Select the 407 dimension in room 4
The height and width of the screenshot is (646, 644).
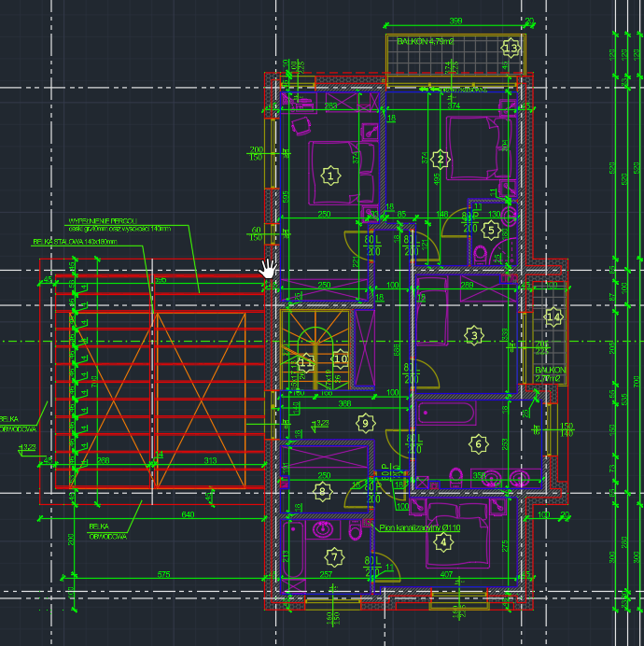[x=446, y=573]
